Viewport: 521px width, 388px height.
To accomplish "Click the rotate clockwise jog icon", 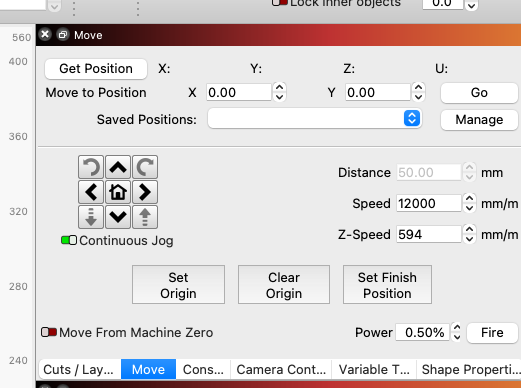I will pyautogui.click(x=145, y=167).
